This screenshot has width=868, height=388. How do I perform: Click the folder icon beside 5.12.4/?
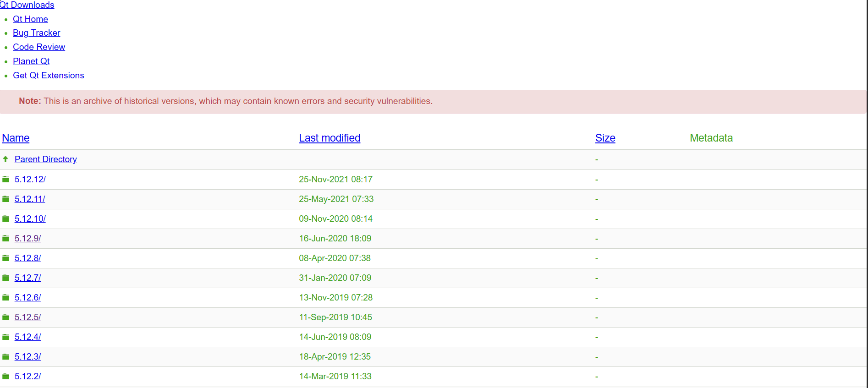(5, 337)
